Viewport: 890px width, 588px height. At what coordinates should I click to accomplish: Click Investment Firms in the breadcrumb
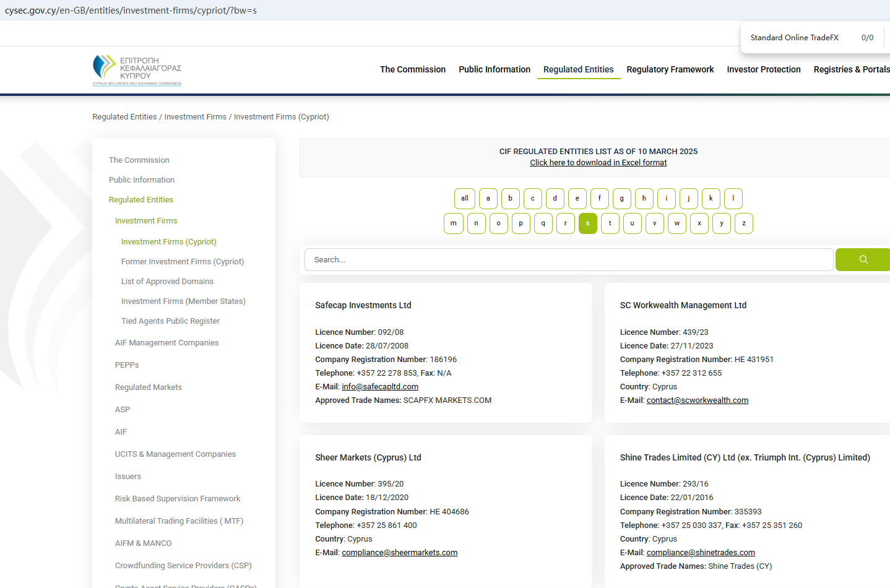click(195, 117)
